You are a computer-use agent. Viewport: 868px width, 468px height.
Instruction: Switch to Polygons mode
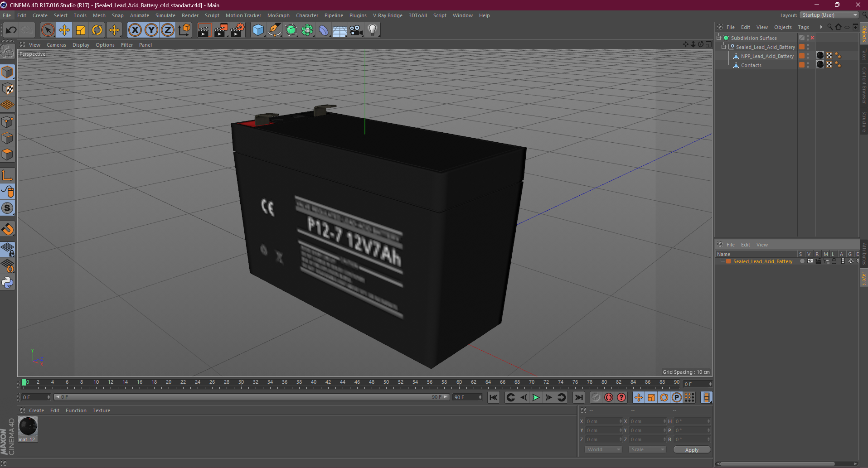click(x=8, y=154)
